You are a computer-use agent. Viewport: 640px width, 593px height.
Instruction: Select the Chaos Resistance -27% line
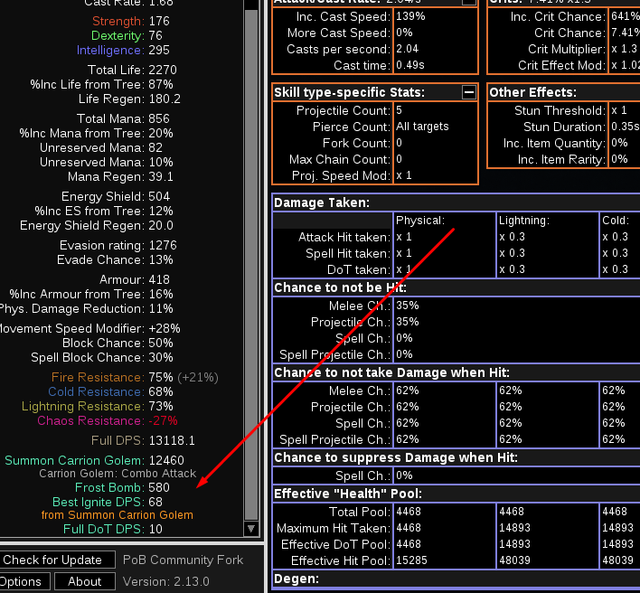[107, 421]
